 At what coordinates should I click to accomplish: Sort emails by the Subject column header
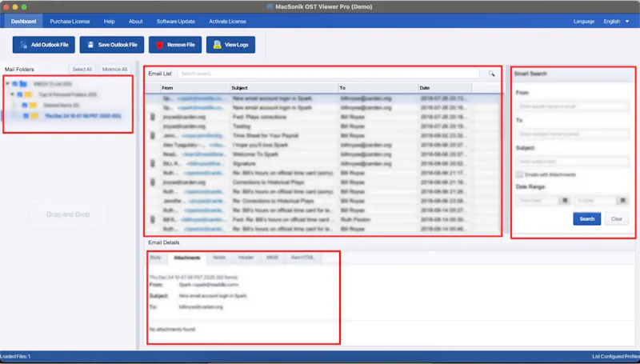[284, 88]
